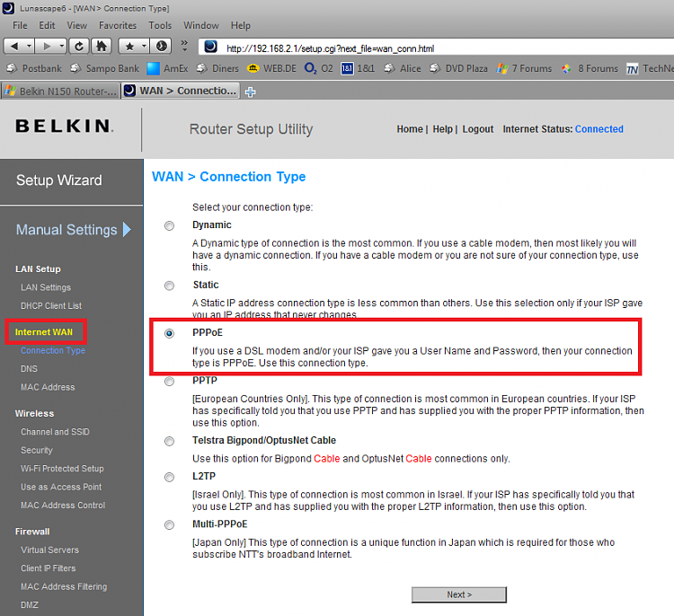Open the File menu
Screen dimensions: 674x616
20,25
